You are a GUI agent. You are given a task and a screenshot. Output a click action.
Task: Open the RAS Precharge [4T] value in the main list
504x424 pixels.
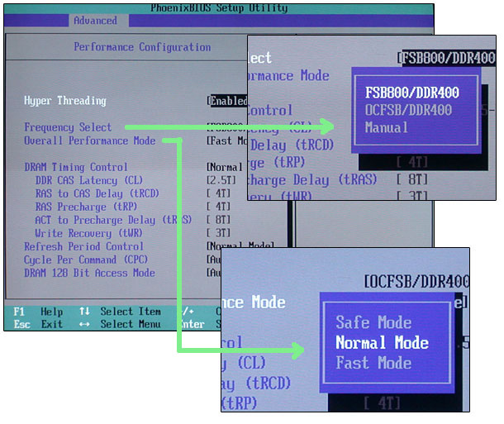point(219,207)
